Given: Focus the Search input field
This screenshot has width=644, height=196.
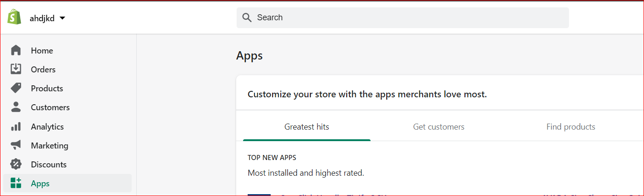Looking at the screenshot, I should pos(403,18).
